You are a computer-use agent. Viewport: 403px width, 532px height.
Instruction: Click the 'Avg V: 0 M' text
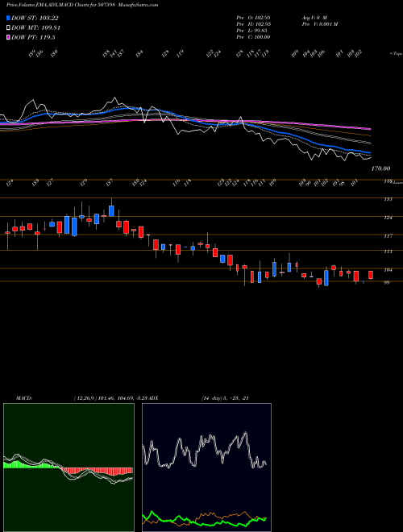[314, 17]
